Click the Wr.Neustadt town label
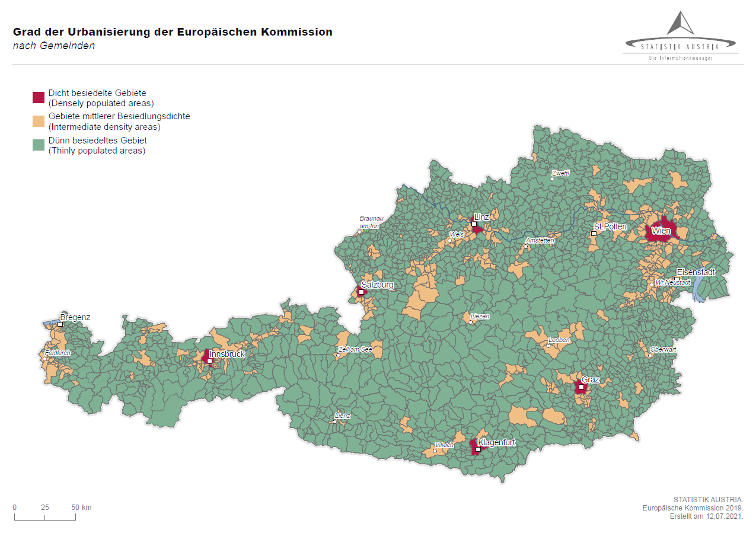This screenshot has width=756, height=533. [x=674, y=283]
